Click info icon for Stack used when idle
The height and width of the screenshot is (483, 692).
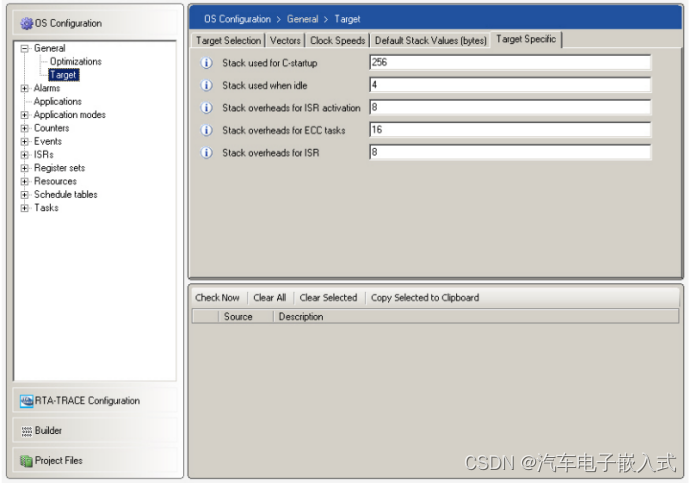click(x=206, y=85)
